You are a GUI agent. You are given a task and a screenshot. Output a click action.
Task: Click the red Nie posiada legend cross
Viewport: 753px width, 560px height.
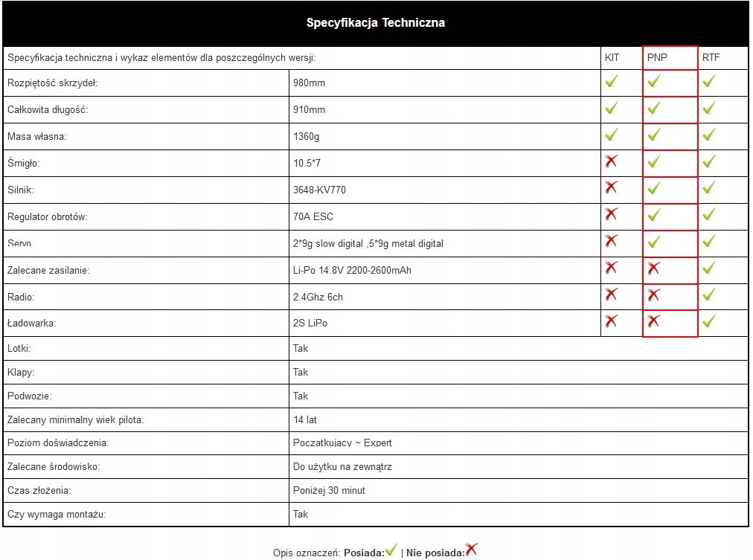472,550
